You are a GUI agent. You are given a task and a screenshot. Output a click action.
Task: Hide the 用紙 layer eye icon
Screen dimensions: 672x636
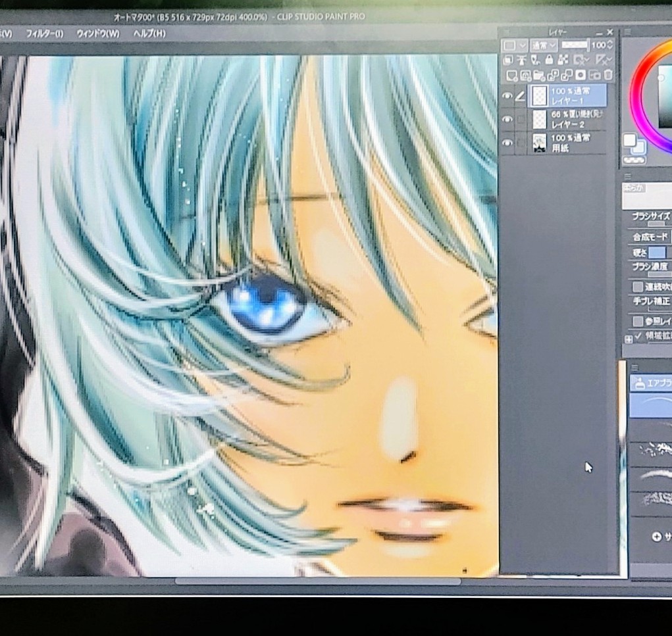coord(507,143)
